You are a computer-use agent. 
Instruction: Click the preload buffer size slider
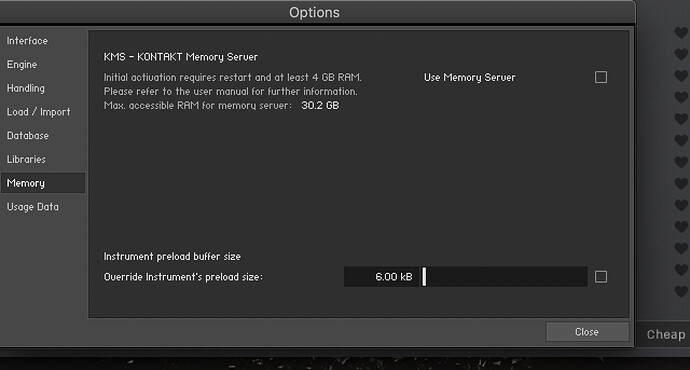pyautogui.click(x=504, y=277)
